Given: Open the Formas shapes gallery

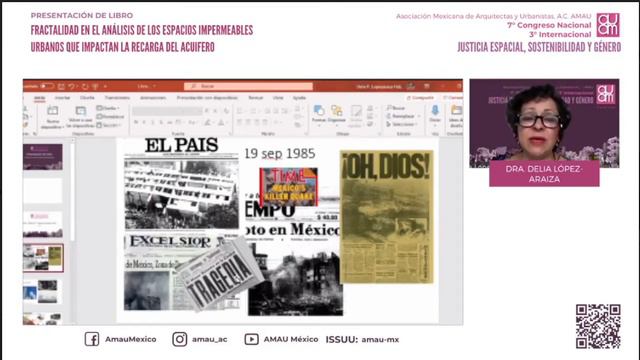Looking at the screenshot, I should (319, 113).
